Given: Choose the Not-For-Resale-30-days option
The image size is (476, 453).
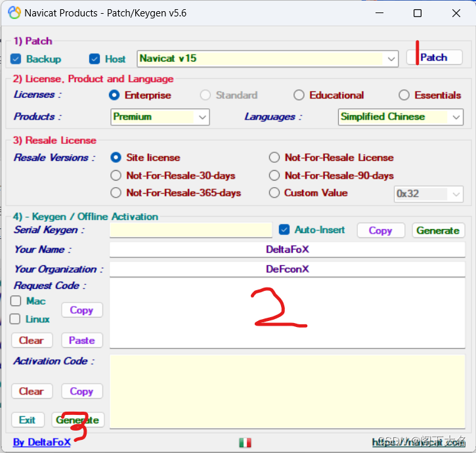Looking at the screenshot, I should tap(116, 175).
